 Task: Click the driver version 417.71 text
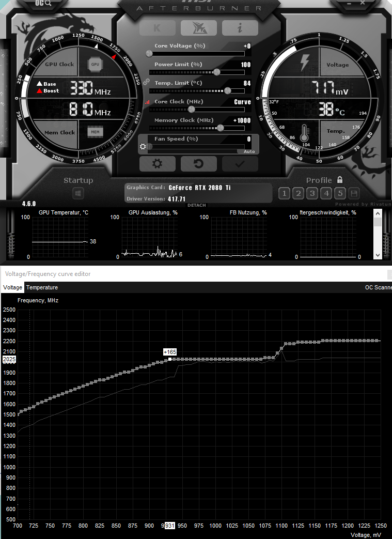177,199
